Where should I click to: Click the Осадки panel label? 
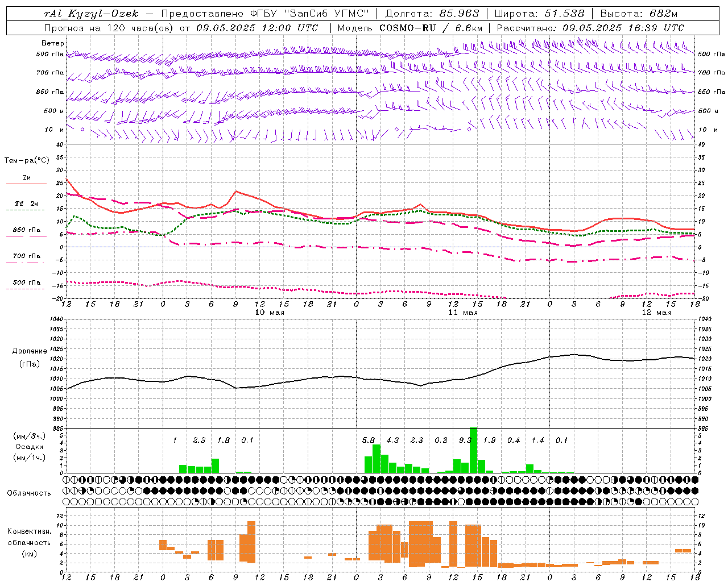click(30, 447)
